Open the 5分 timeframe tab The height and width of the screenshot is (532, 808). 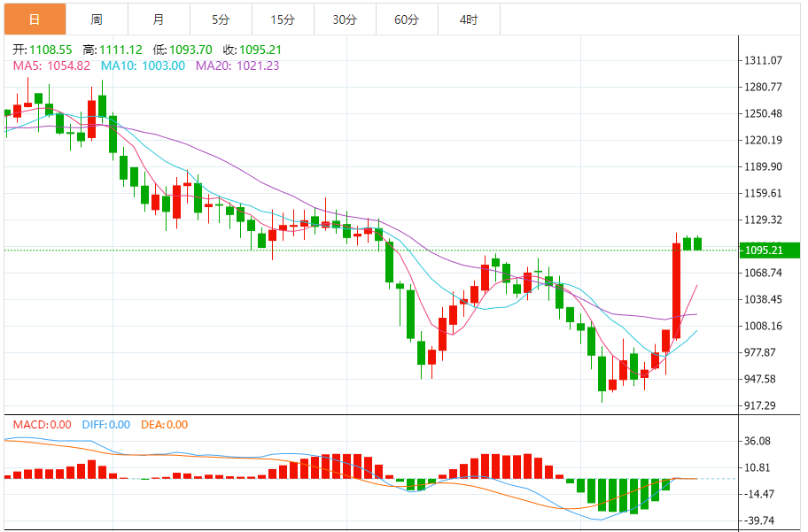coord(221,19)
